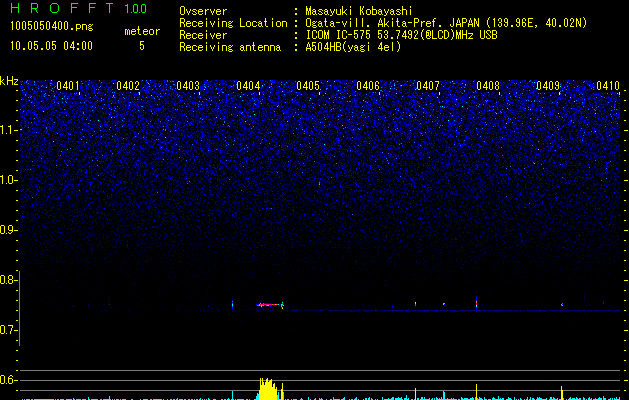Click the 1.0 frequency axis label

coord(9,180)
